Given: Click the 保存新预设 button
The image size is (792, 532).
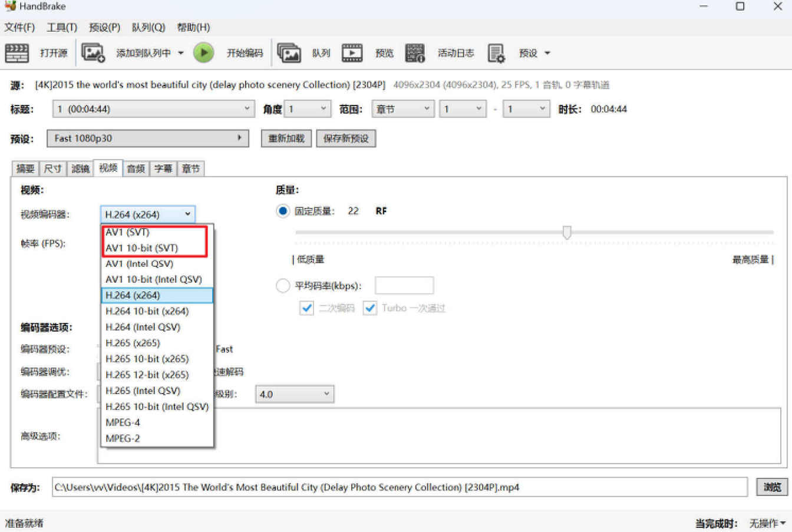Looking at the screenshot, I should point(346,138).
